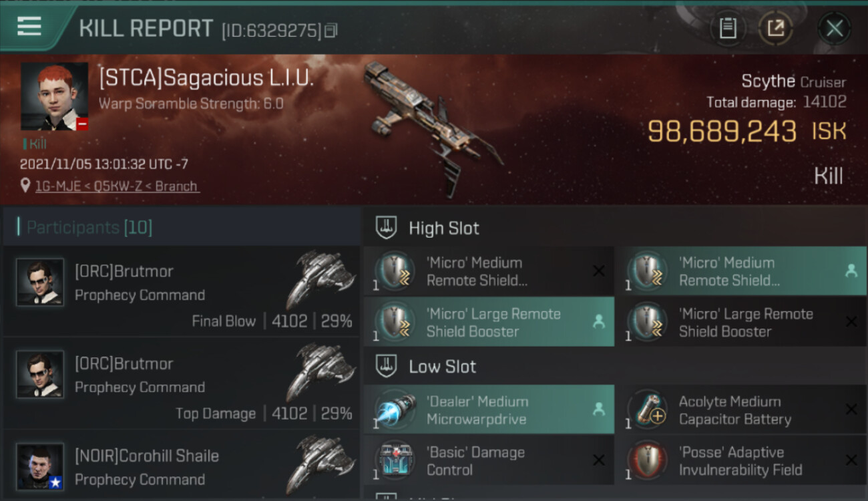Screen dimensions: 868x501
Task: Click the Scythe ship image
Action: point(433,127)
